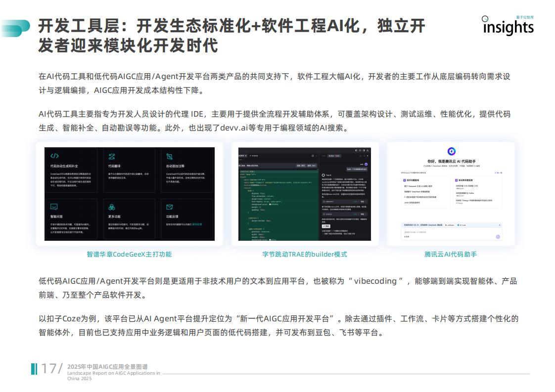Screen dimensions: 555x392
Task: Click the 功能反馈 card heading
Action: pos(172,217)
